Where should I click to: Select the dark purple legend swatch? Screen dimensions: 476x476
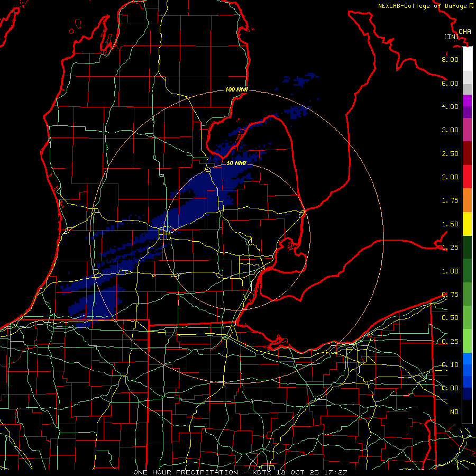coord(467,112)
